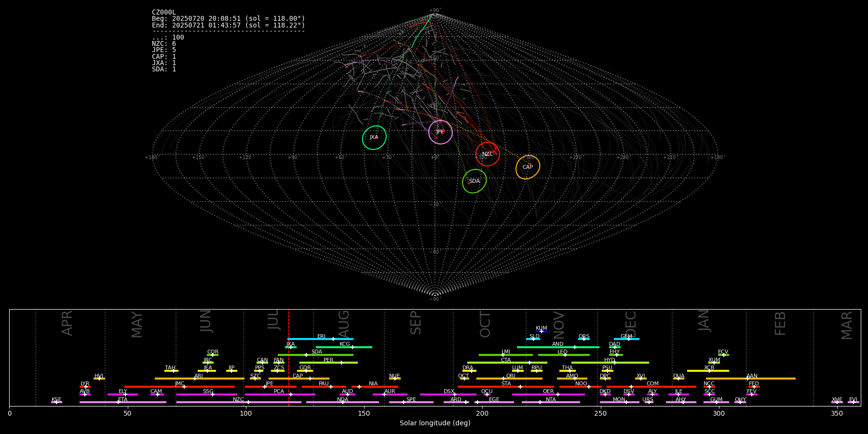This screenshot has height=434, width=868.
Task: Click the PER shower bar in timeline
Action: (x=328, y=363)
